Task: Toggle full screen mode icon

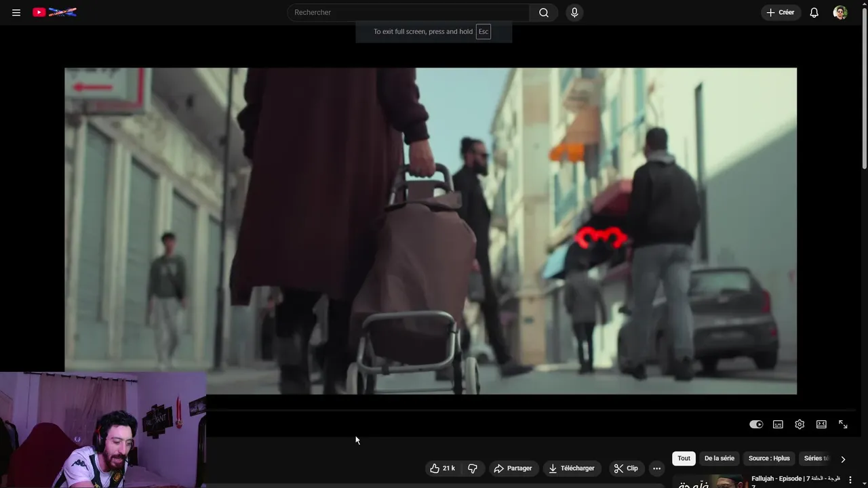Action: click(x=843, y=424)
